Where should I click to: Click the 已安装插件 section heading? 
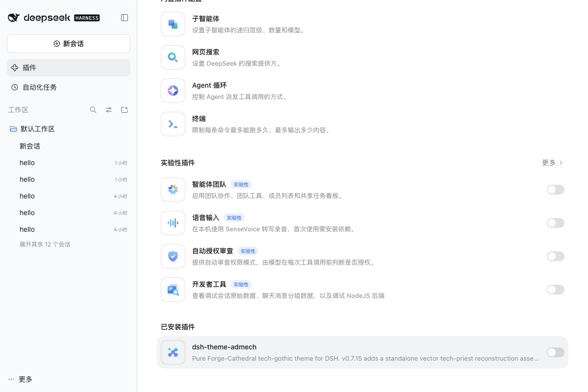click(178, 327)
